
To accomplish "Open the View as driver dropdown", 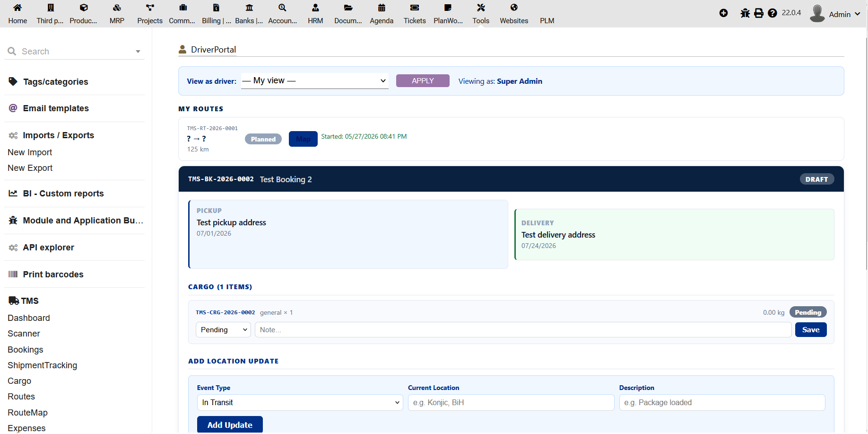I will point(315,81).
